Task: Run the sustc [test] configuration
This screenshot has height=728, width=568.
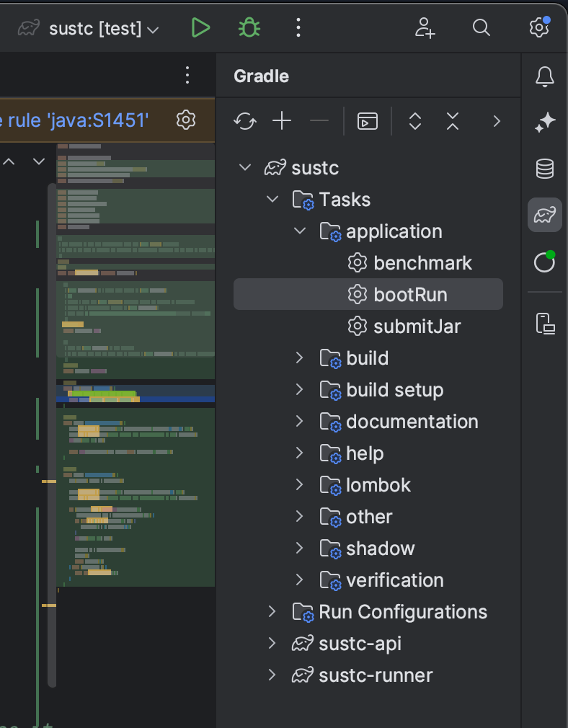Action: tap(200, 28)
